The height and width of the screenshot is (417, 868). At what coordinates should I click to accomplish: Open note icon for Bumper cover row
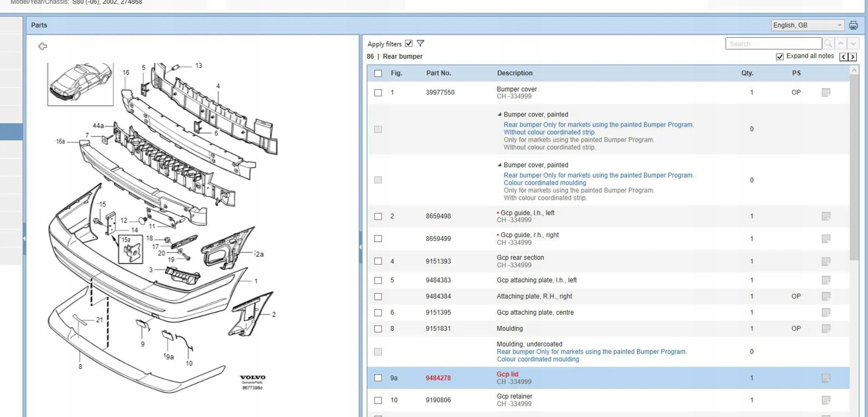coord(826,92)
